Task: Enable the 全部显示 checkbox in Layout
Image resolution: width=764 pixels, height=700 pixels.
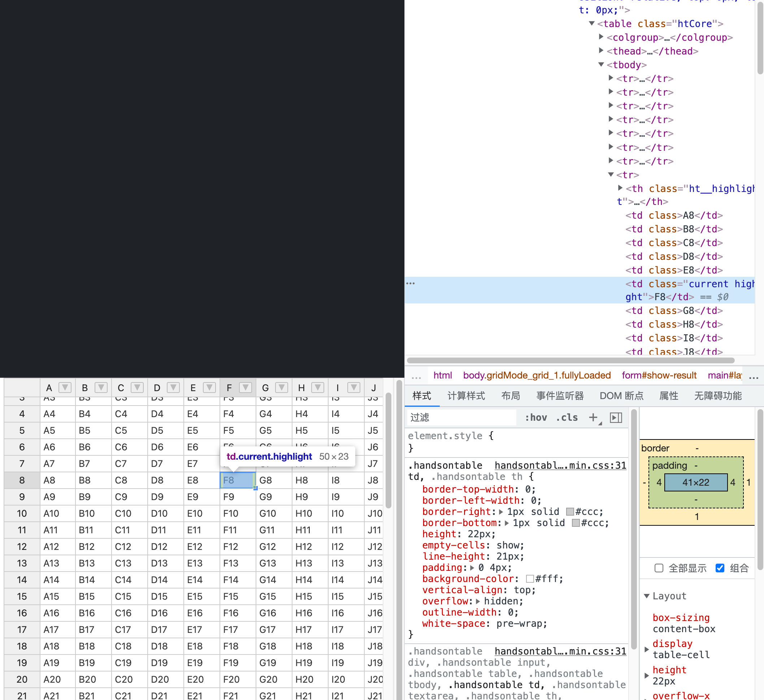Action: tap(659, 568)
